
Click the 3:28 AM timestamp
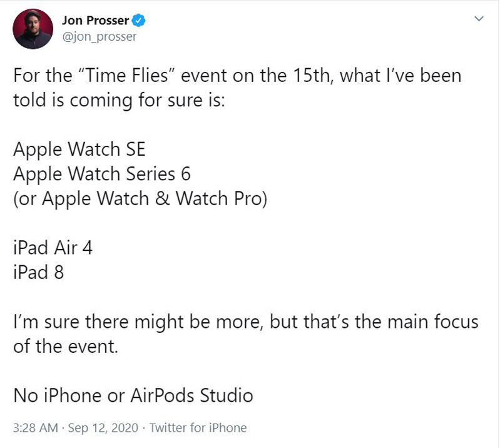coord(36,428)
